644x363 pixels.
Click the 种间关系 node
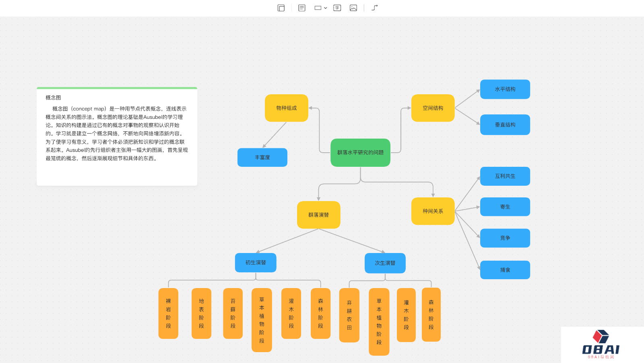tap(433, 211)
